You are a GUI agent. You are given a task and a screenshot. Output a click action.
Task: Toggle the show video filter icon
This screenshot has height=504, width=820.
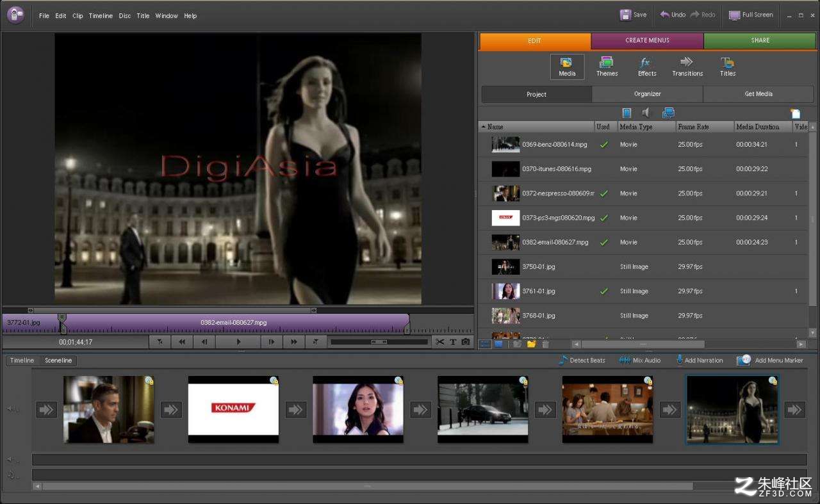[627, 113]
